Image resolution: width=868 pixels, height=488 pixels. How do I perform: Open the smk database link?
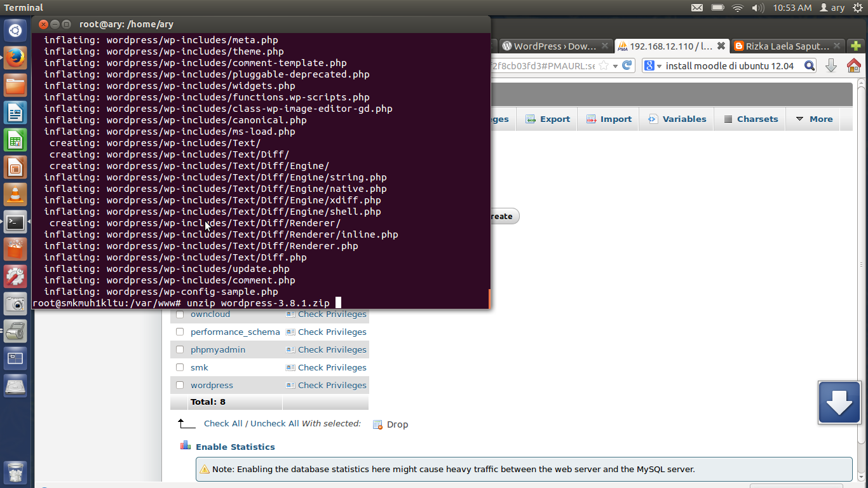click(200, 367)
